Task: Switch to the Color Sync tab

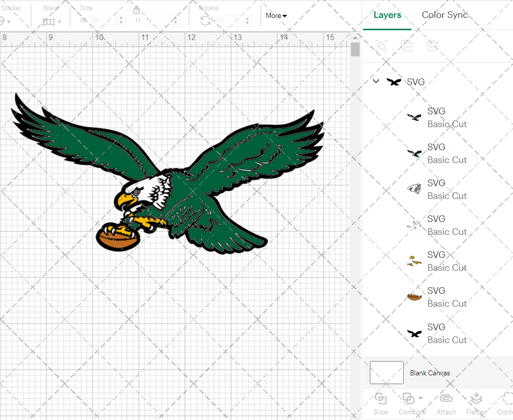Action: [x=445, y=15]
